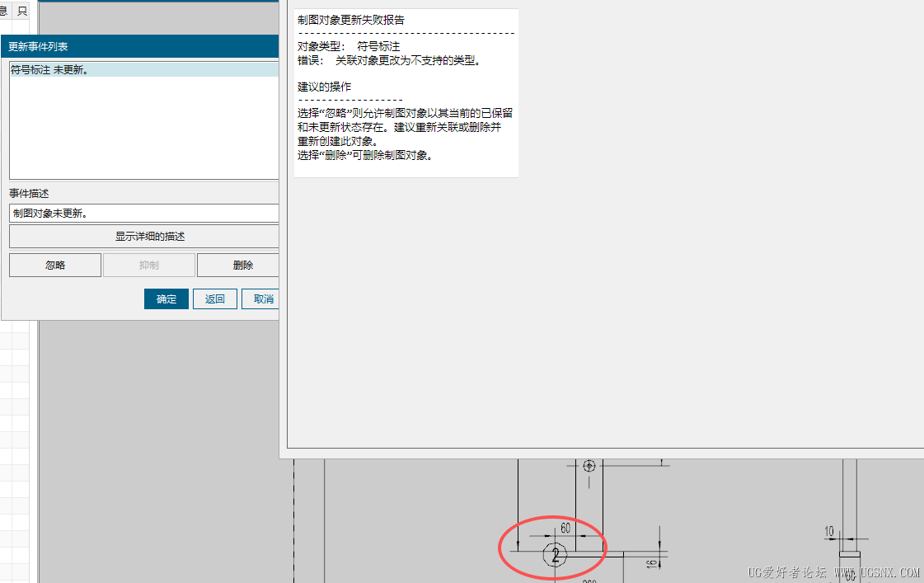Click the '对象类型: 符号标注' line

[x=349, y=46]
